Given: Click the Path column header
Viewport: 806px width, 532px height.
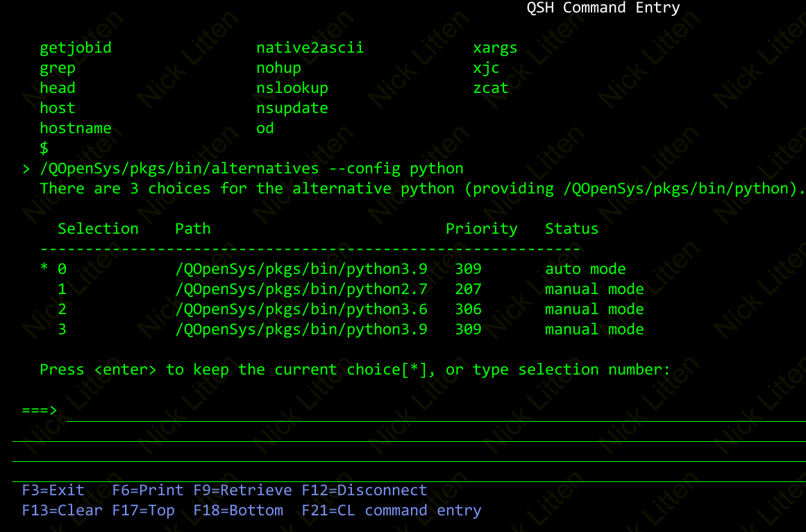Looking at the screenshot, I should tap(193, 228).
